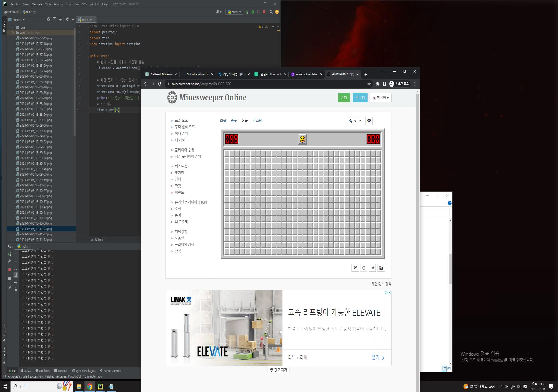This screenshot has width=558, height=392.
Task: Stop the program with the toolbar red square
Action: coord(264,12)
